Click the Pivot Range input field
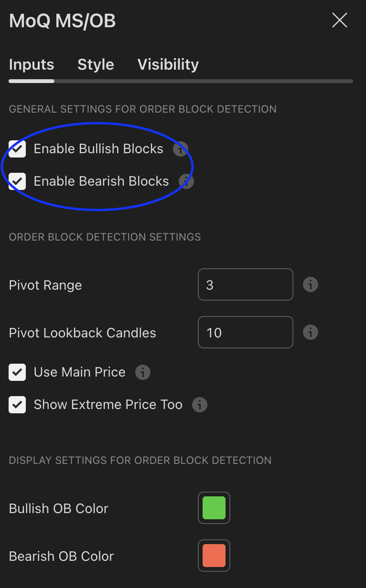The width and height of the screenshot is (366, 588). (x=245, y=285)
